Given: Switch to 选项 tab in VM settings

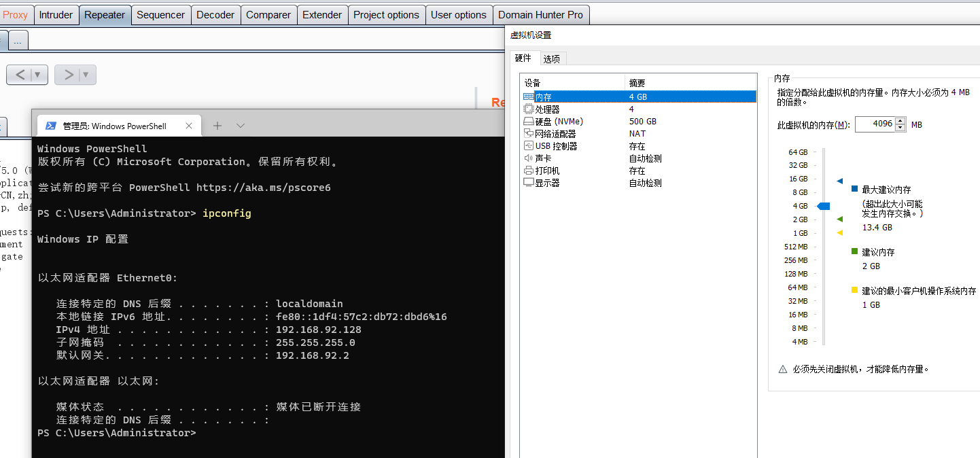Looking at the screenshot, I should [x=552, y=59].
